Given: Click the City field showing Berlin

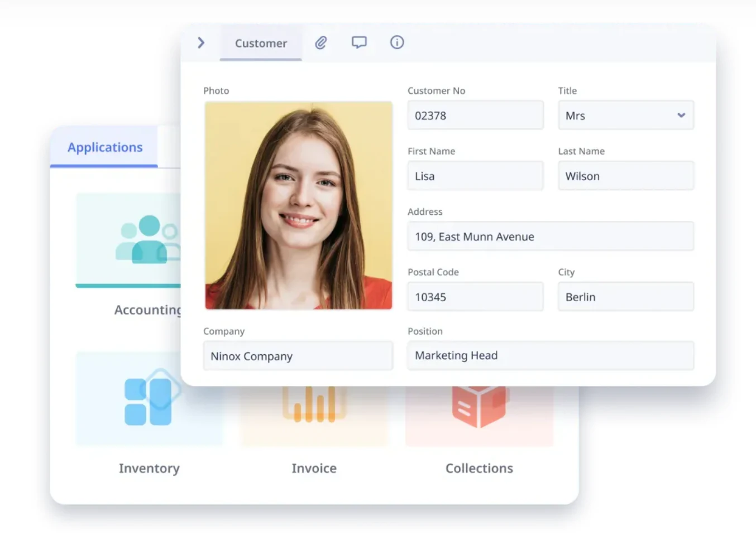Looking at the screenshot, I should click(626, 297).
